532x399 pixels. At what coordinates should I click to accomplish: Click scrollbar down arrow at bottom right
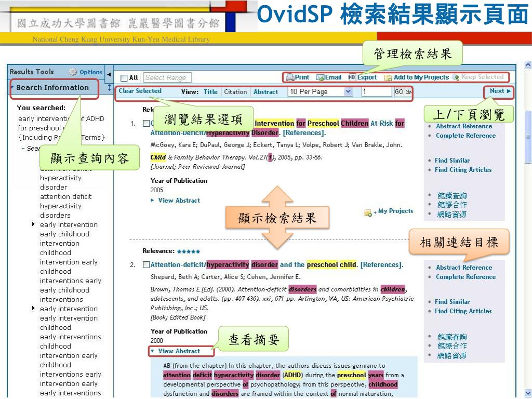pyautogui.click(x=528, y=394)
